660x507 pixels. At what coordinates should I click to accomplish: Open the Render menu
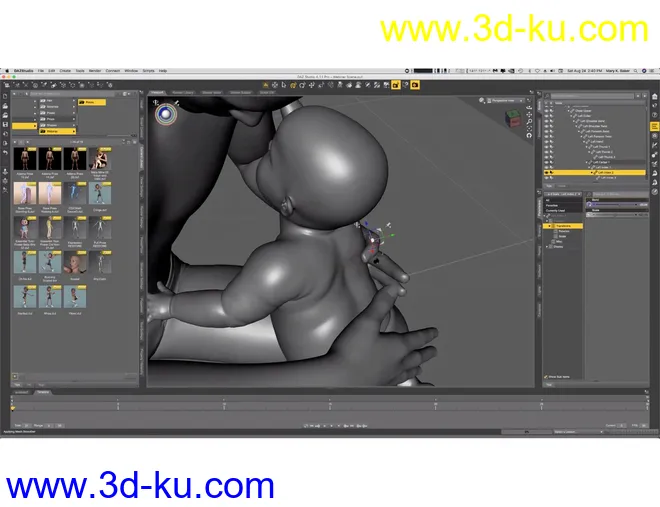(94, 71)
